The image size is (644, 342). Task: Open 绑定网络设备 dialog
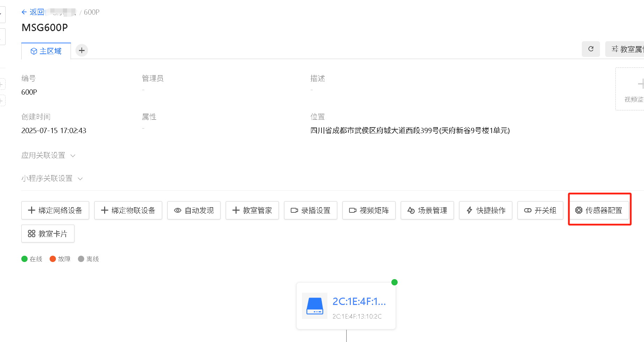(55, 210)
